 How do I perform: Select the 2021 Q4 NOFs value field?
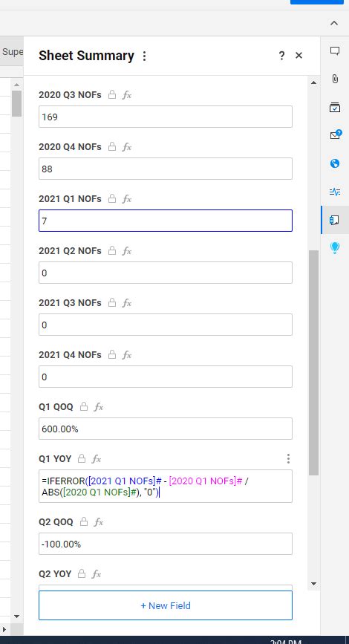[166, 377]
